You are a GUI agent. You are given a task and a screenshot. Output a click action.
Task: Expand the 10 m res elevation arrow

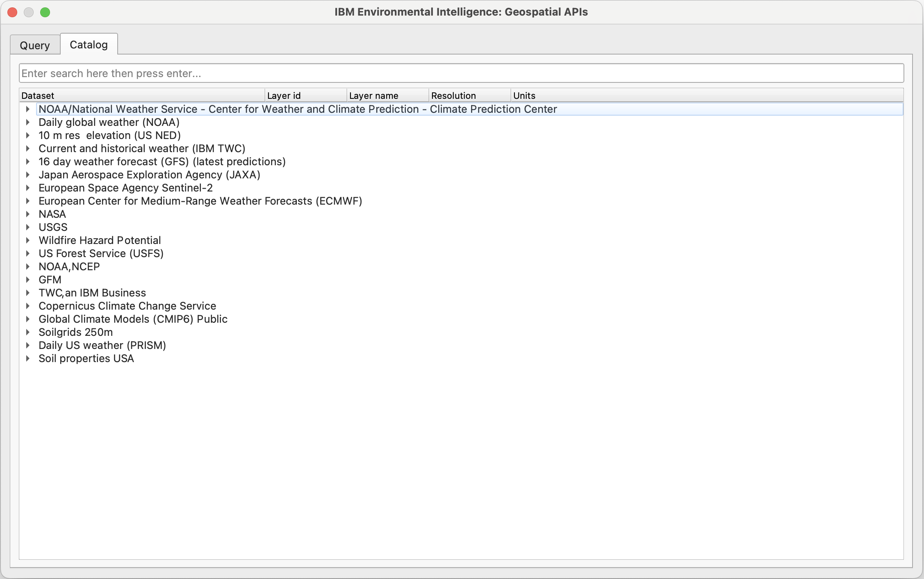click(x=27, y=135)
